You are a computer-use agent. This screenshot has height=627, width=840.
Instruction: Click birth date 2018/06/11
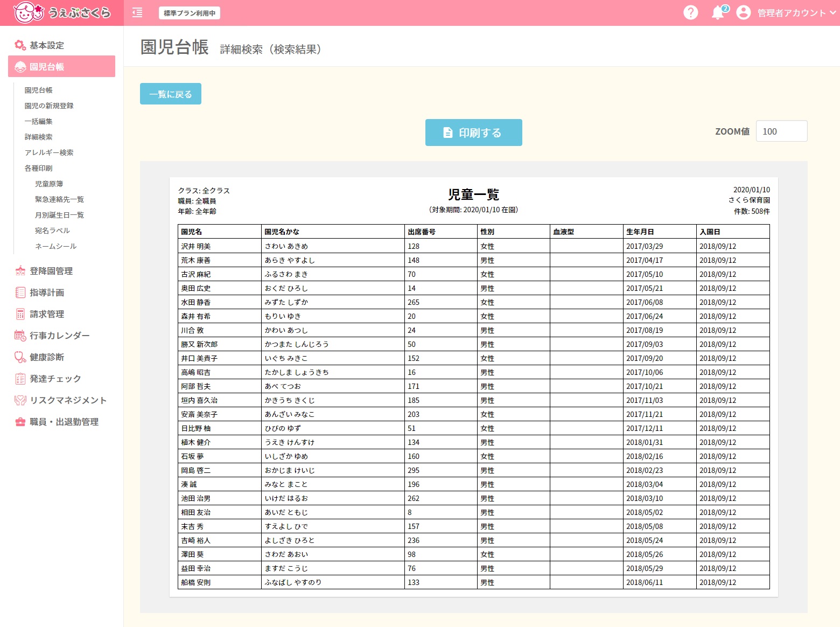click(660, 582)
